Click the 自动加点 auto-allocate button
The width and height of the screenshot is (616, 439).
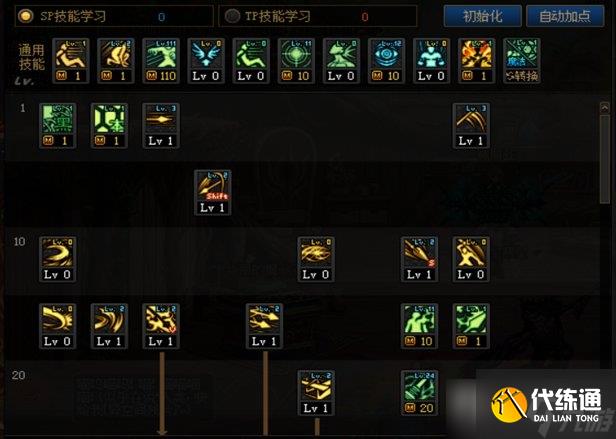(x=565, y=16)
